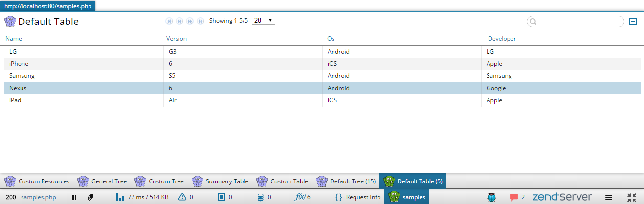
Task: Open the General Tree tab
Action: pos(102,181)
